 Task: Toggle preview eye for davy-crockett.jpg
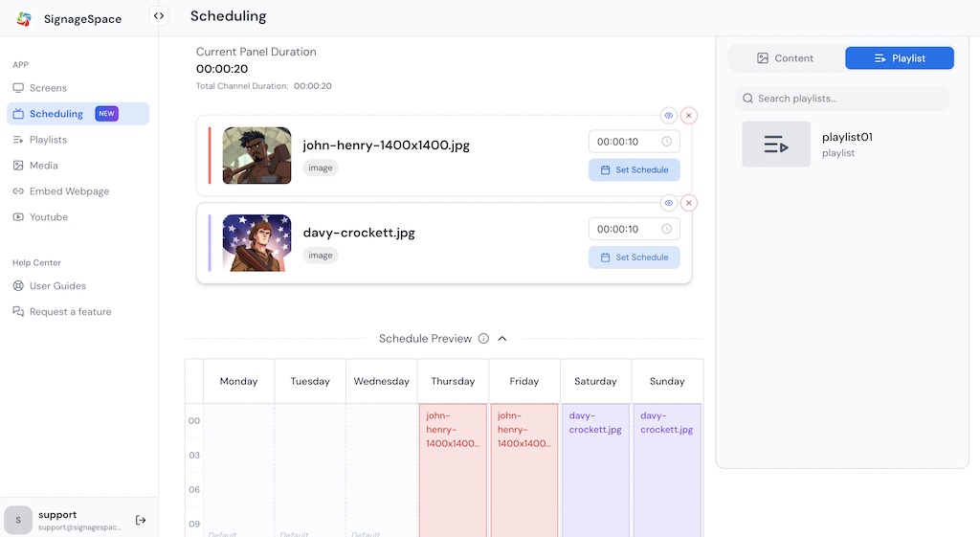(x=669, y=203)
